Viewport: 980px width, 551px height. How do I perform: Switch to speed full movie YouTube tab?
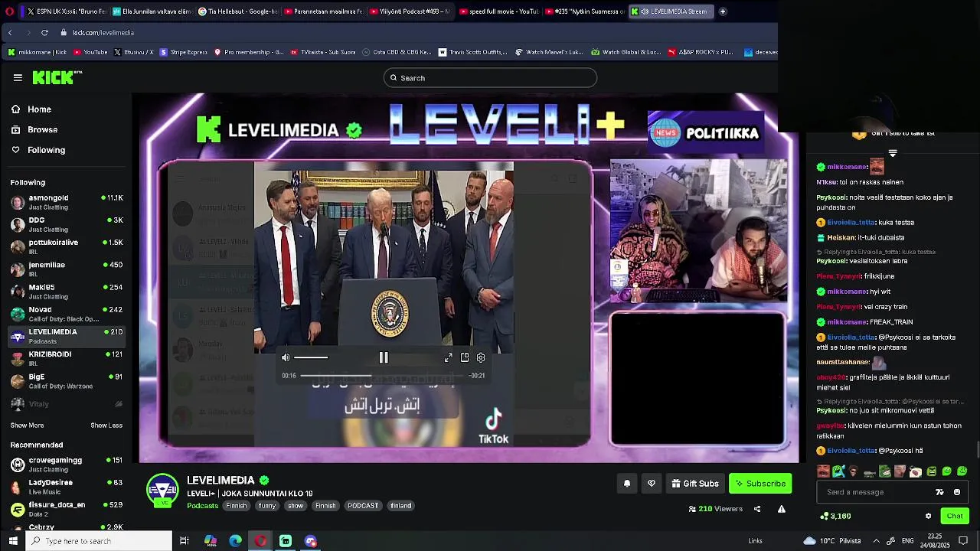(498, 11)
